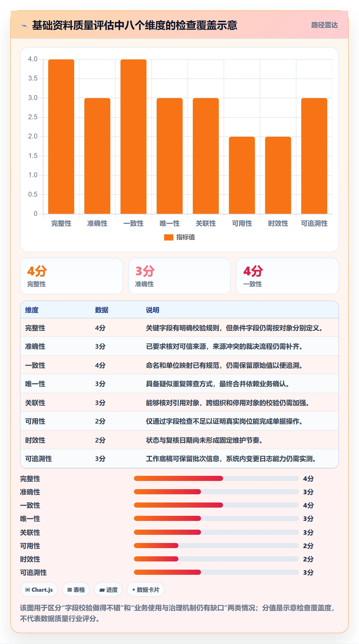Select the 时效性 table row name cell

coord(35,440)
